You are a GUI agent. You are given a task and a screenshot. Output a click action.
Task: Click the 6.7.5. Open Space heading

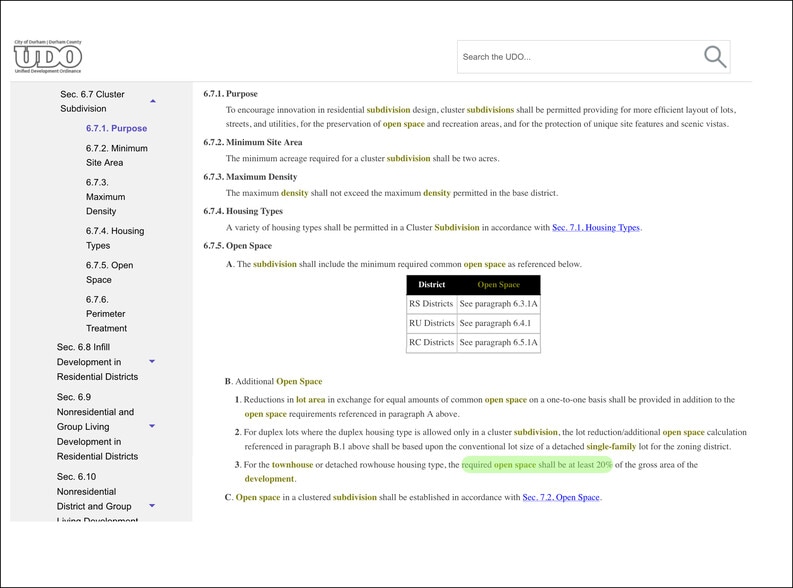tap(238, 246)
